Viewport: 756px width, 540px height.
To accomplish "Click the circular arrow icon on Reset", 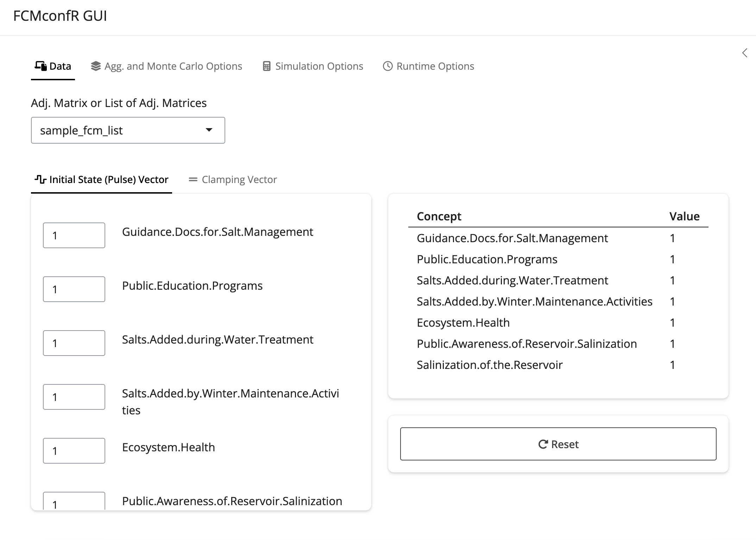I will (x=543, y=444).
